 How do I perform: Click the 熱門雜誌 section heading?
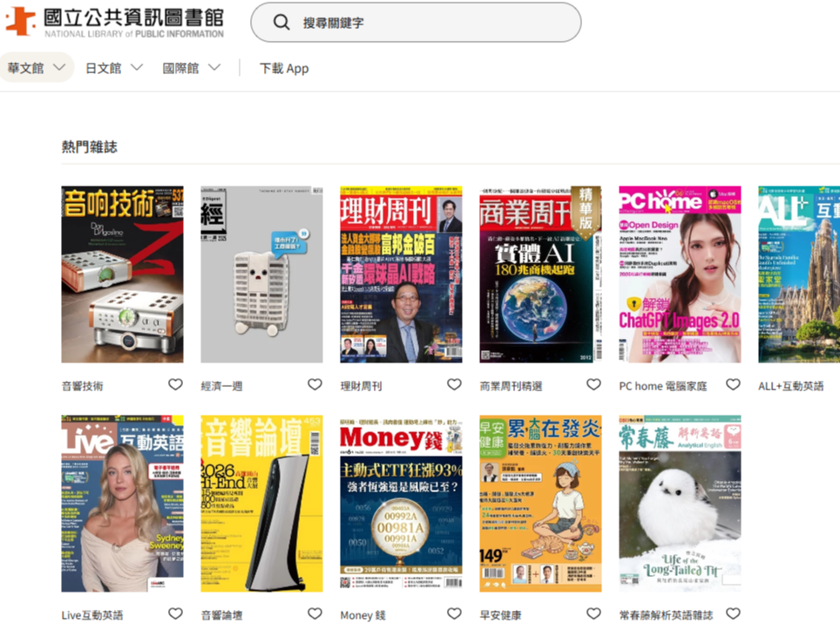tap(90, 146)
